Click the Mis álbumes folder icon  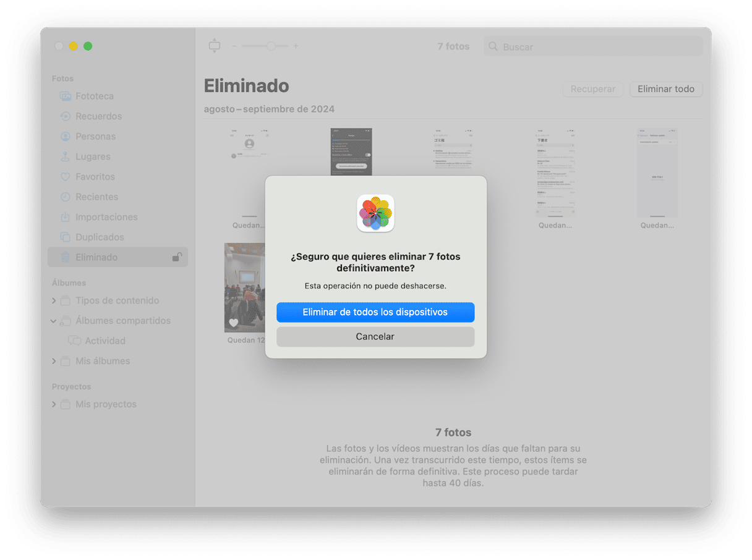click(65, 361)
